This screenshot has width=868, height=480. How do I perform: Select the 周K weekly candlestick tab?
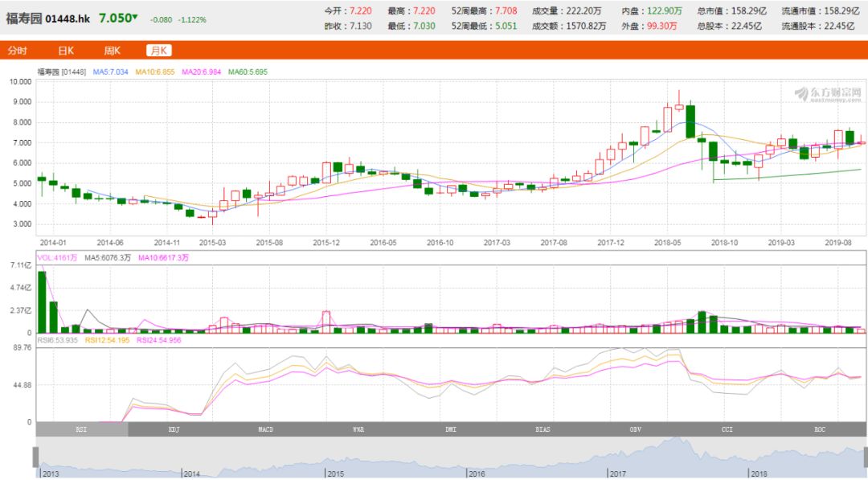[112, 51]
